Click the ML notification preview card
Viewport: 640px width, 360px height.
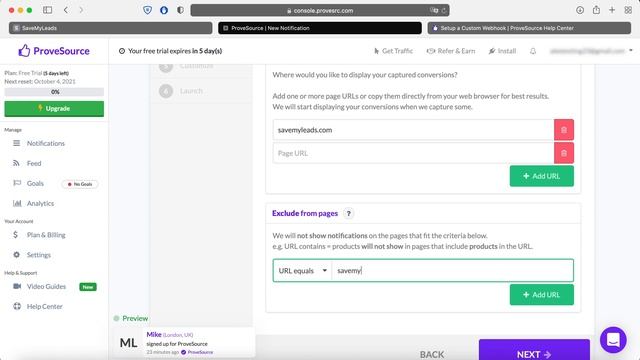pos(184,342)
